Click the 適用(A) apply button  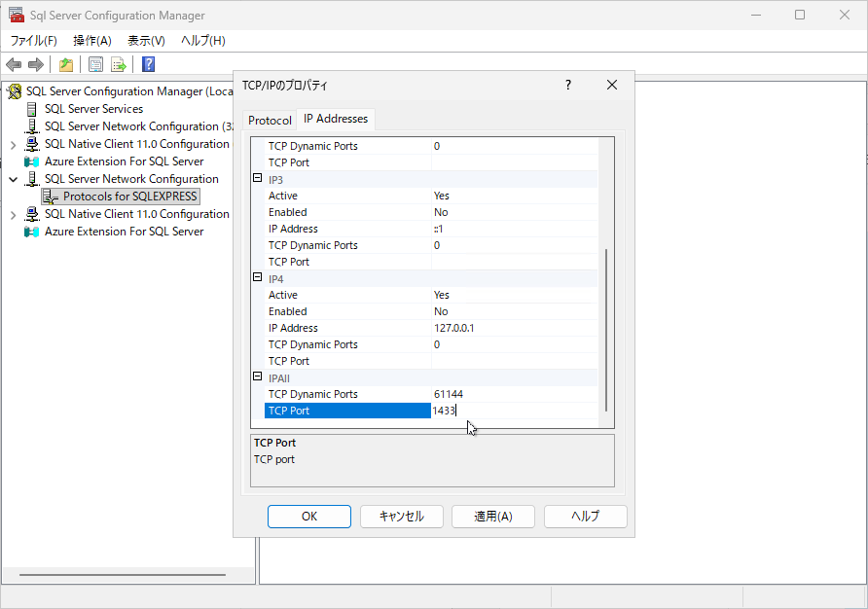tap(492, 517)
